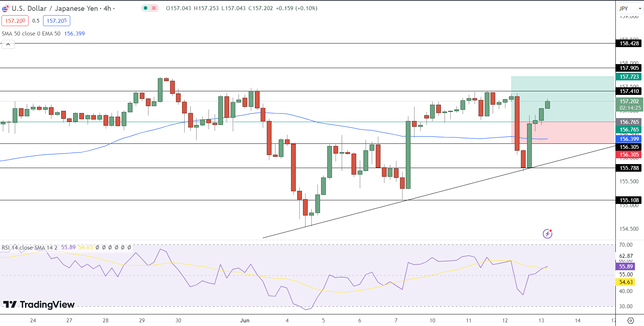Click the RSI value 55.89 in the legend
The image size is (644, 326).
[x=68, y=247]
